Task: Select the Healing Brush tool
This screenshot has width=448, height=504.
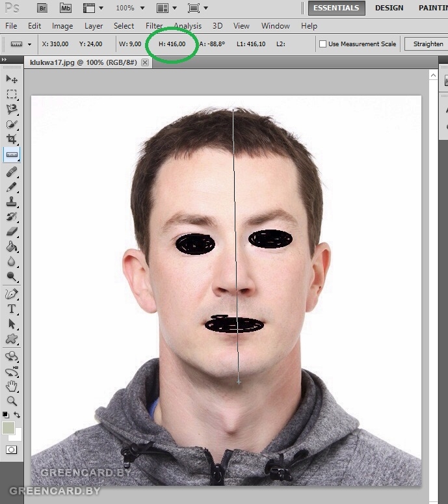Action: 12,172
